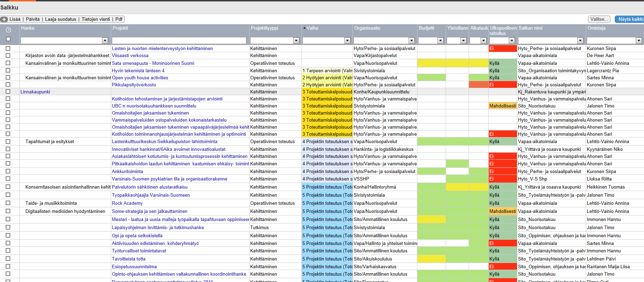Open the Yleistilanne filter dropdown
Viewport: 644px width, 282px height.
tap(464, 41)
